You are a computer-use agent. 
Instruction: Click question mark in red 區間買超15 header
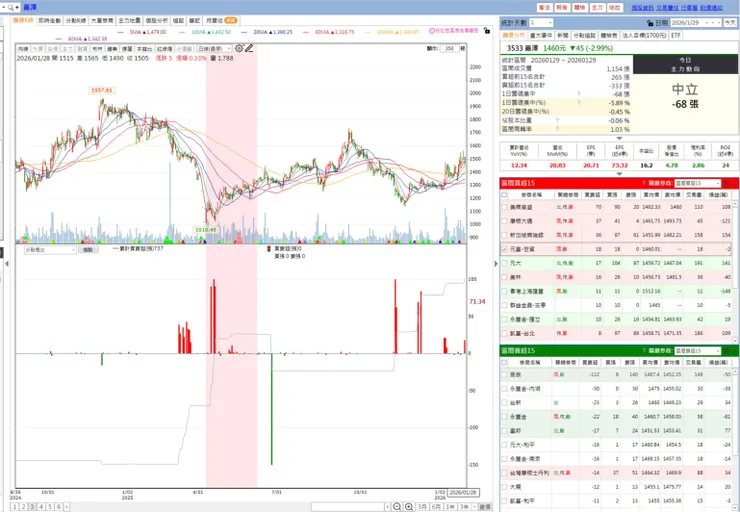644,183
